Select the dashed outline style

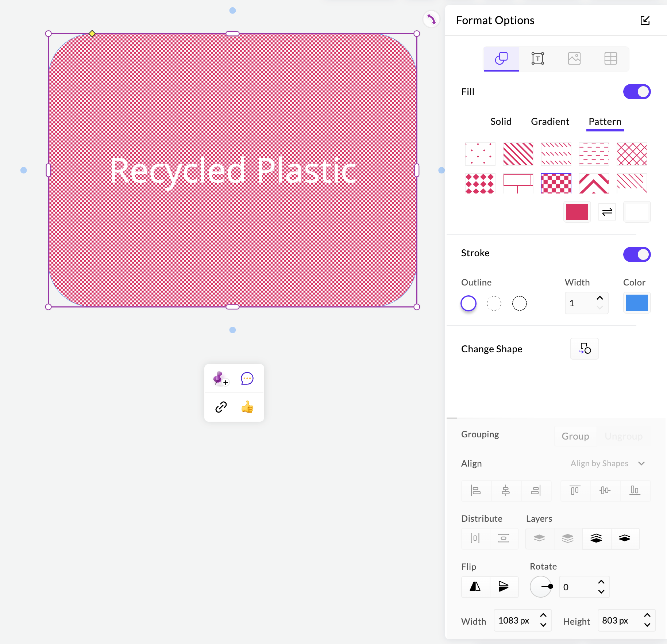point(520,303)
